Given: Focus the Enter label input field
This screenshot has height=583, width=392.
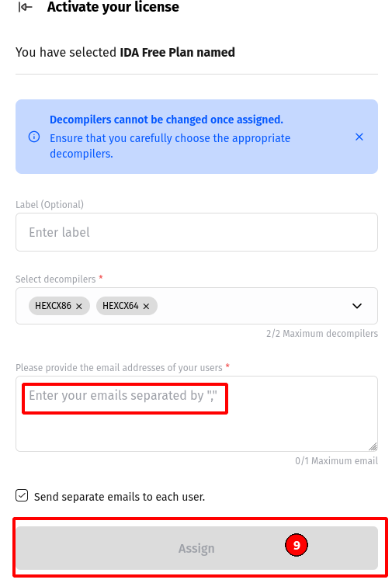Looking at the screenshot, I should [196, 232].
